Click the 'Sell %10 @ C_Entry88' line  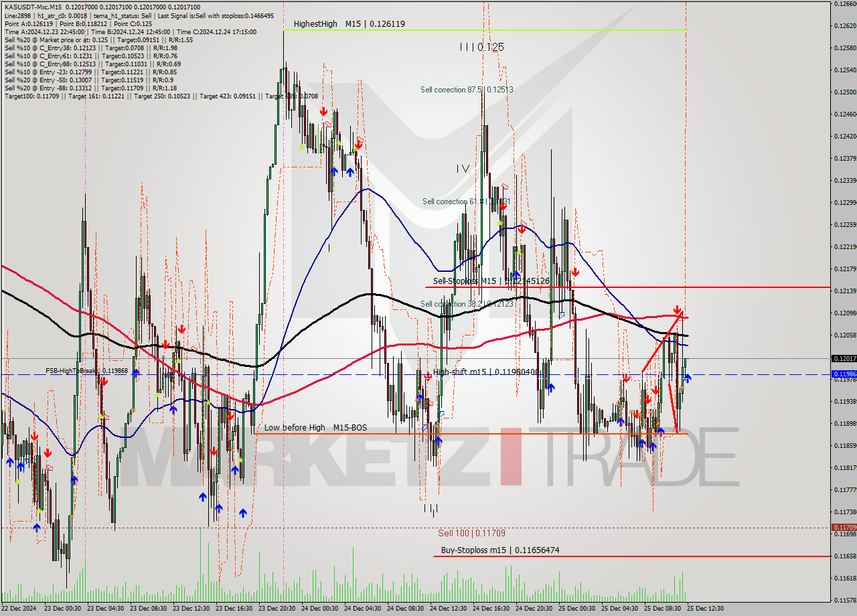(92, 64)
